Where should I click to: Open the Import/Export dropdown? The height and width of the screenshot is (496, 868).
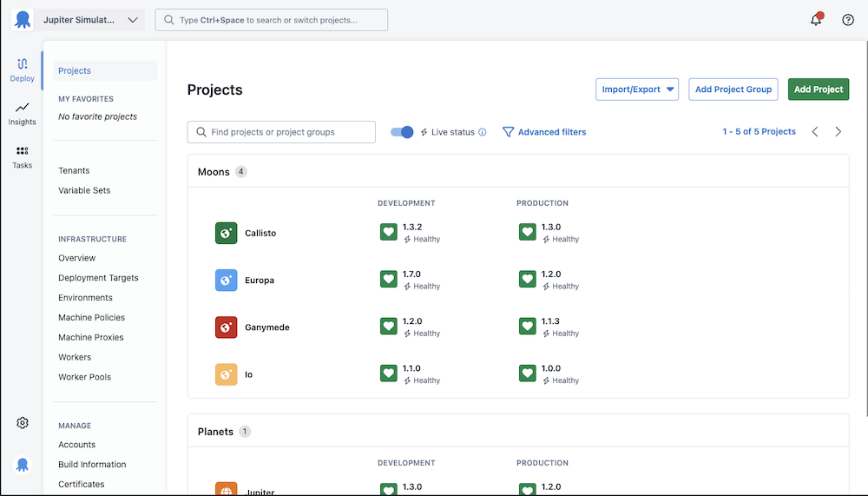coord(637,89)
